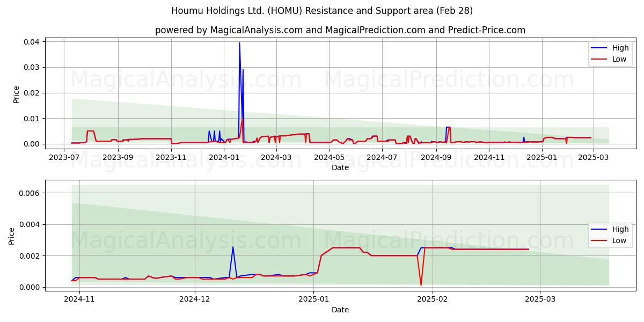Screen dimensions: 644x322
Task: Click the 0.004 y-axis tick label
Action: (x=30, y=224)
